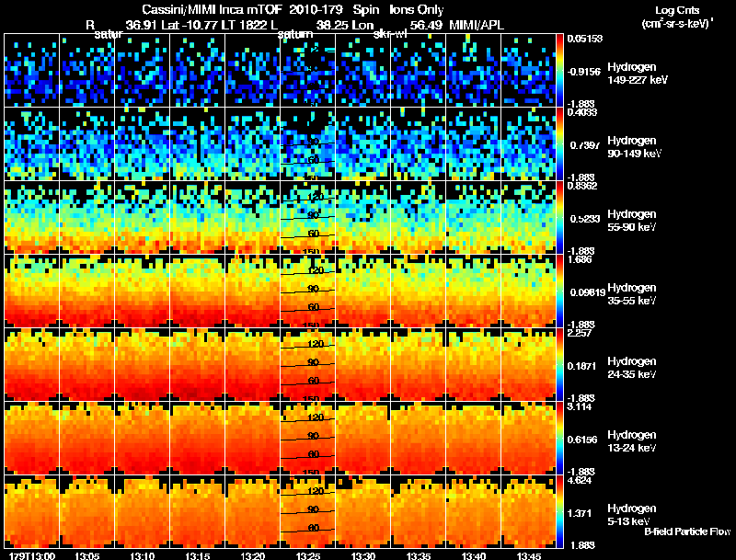Click the 'Lat -10.77' header value
Viewport: 736px width, 560px height.
point(190,25)
